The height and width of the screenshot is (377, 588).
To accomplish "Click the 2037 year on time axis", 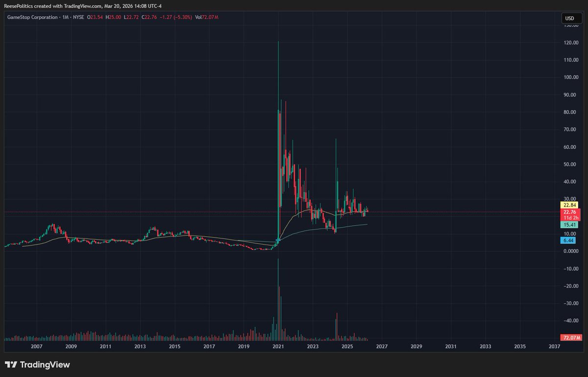I will tap(555, 347).
